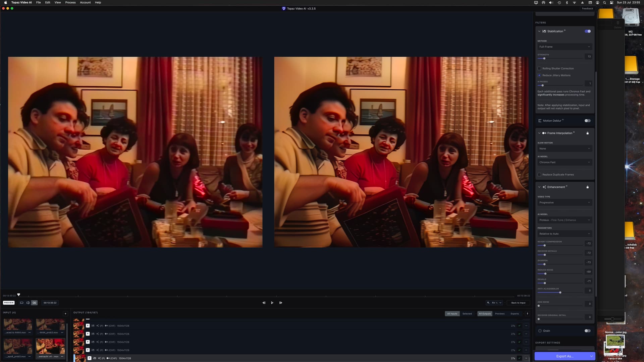This screenshot has height=362, width=644.
Task: Select the side-by-side view layout icon
Action: point(34,303)
